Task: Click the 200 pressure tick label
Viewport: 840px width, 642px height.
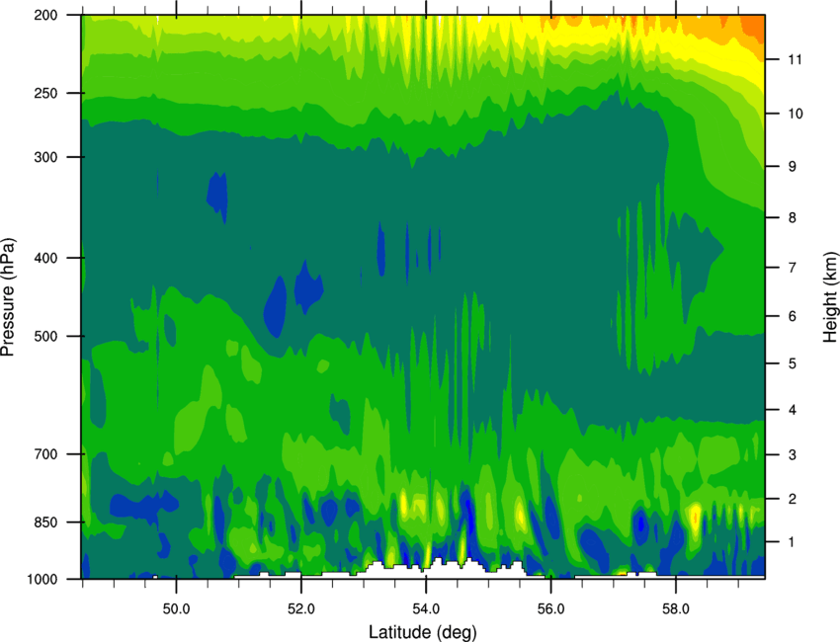Action: pos(46,15)
